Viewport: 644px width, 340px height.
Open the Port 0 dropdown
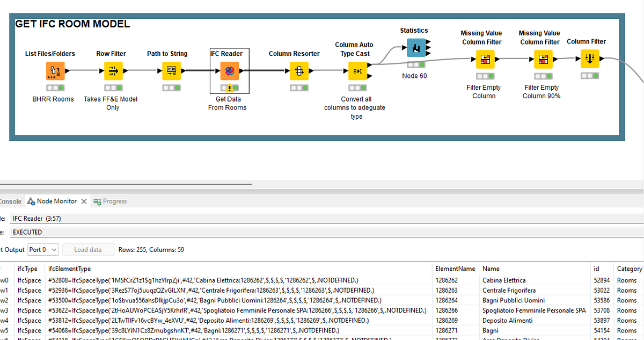(43, 249)
